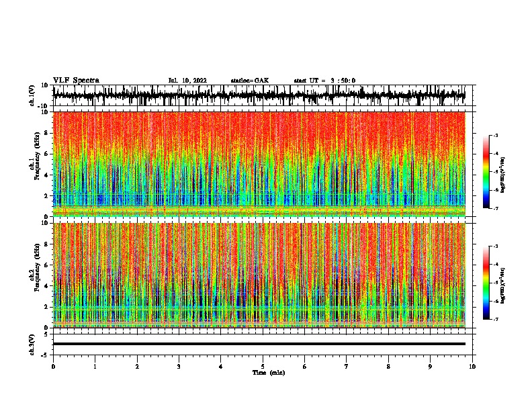This screenshot has height=411, width=532.
Task: Click the "6" kHz tick on ch.2 spectrogram
Action: click(46, 265)
